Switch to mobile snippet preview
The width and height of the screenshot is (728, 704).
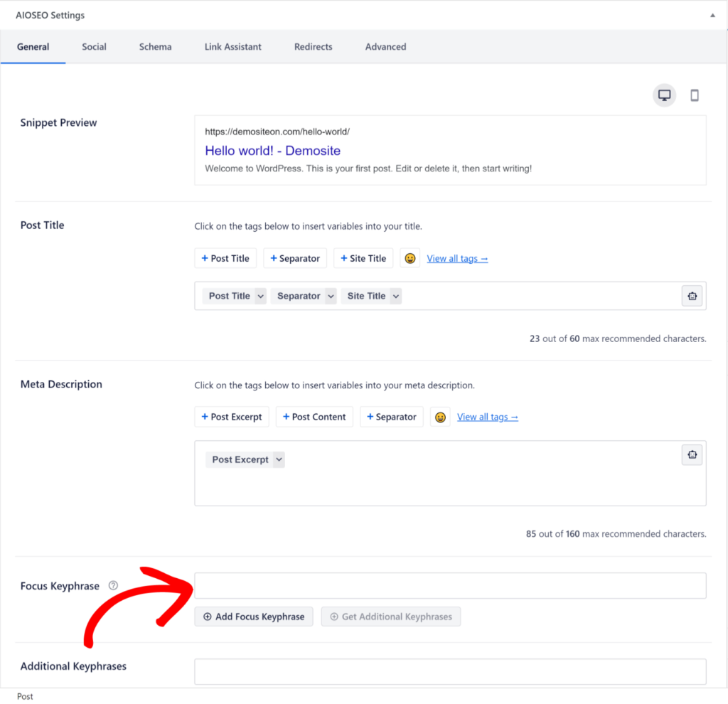click(x=695, y=95)
